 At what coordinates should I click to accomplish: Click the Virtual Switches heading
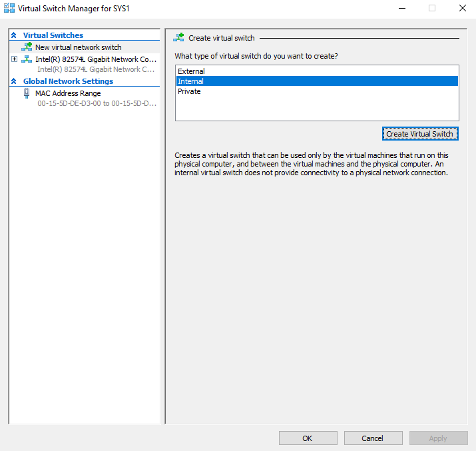(x=53, y=35)
